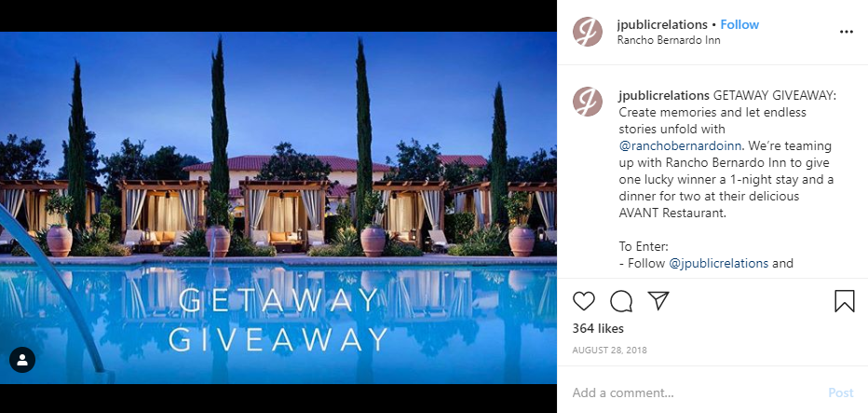Open comments via speech bubble icon
The image size is (868, 413).
tap(621, 301)
